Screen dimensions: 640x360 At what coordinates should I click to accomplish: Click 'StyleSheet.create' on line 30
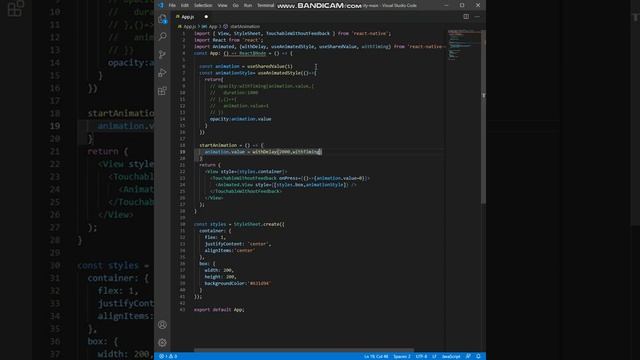(x=258, y=224)
